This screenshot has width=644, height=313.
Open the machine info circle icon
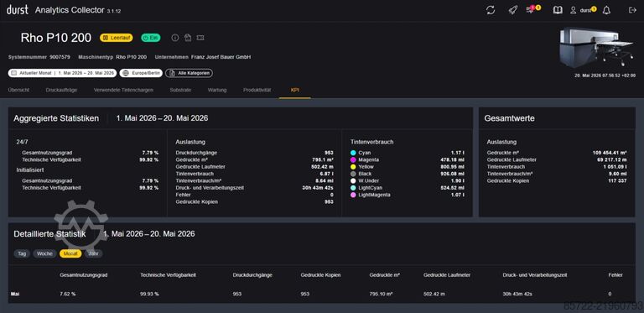click(175, 38)
